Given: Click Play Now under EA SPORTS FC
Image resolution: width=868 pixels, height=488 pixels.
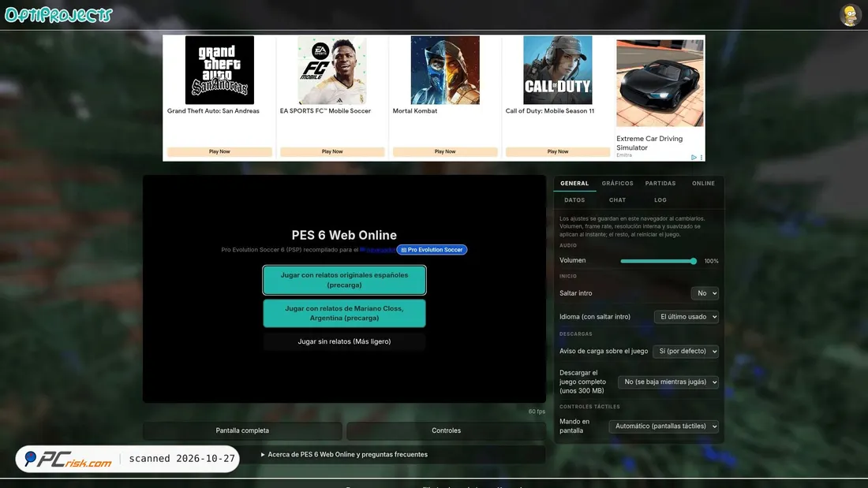Looking at the screenshot, I should pyautogui.click(x=332, y=151).
